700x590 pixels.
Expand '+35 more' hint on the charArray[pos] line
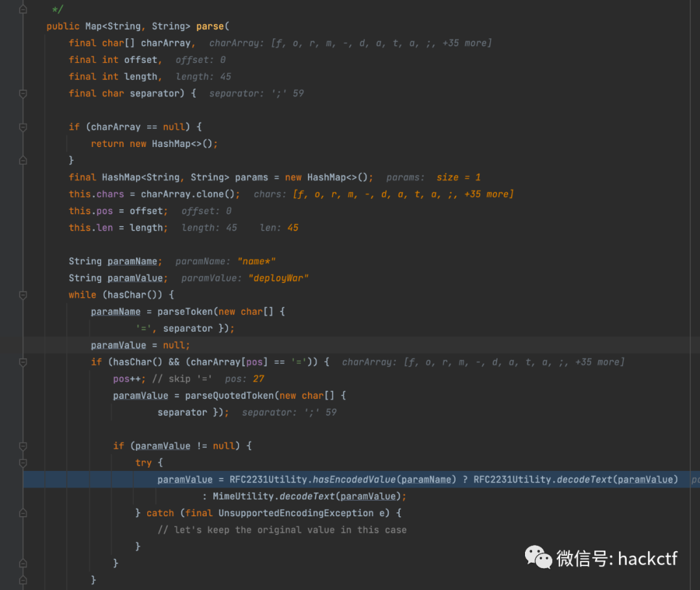click(600, 362)
